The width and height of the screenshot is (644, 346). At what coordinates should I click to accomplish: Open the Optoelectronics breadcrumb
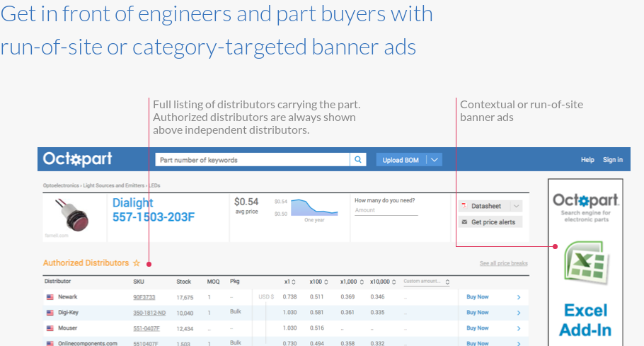[x=61, y=185]
